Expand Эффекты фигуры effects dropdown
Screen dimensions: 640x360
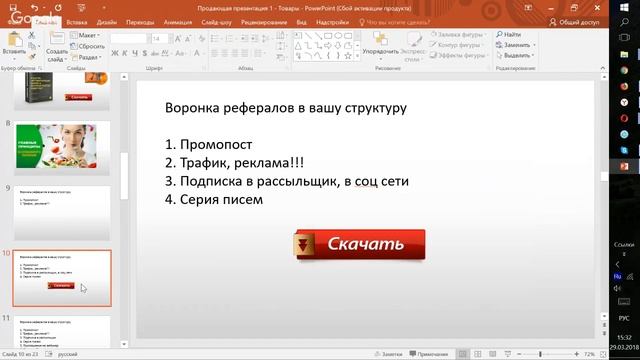pyautogui.click(x=459, y=56)
